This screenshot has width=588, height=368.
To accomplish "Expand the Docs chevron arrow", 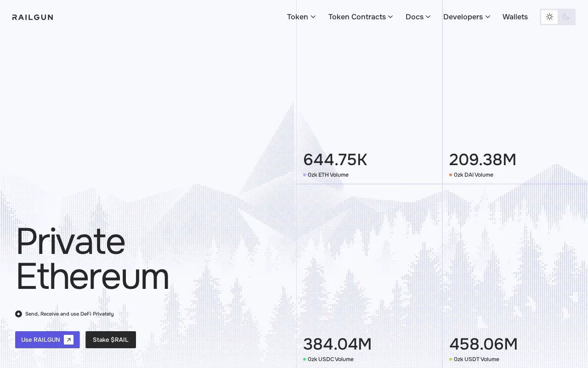I will pyautogui.click(x=428, y=17).
